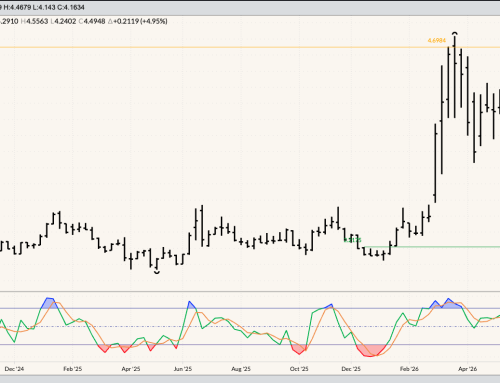
Task: Click the Apr '25 date axis label
Action: click(x=131, y=369)
